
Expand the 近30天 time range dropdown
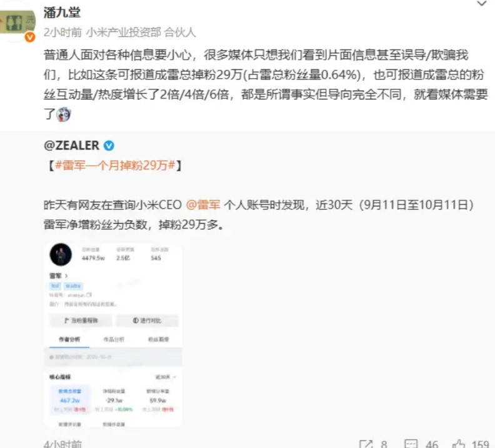166,377
